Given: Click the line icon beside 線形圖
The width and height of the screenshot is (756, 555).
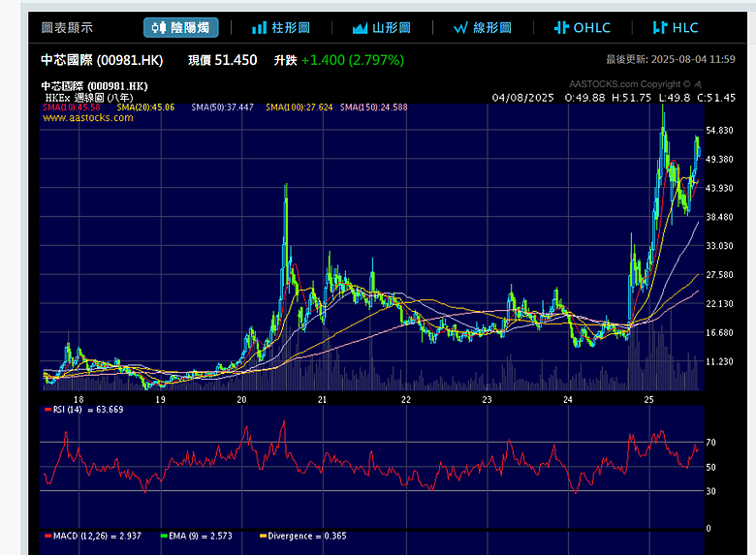Looking at the screenshot, I should (x=460, y=28).
